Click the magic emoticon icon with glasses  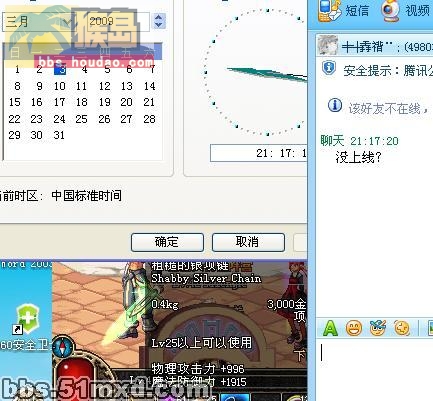click(378, 328)
